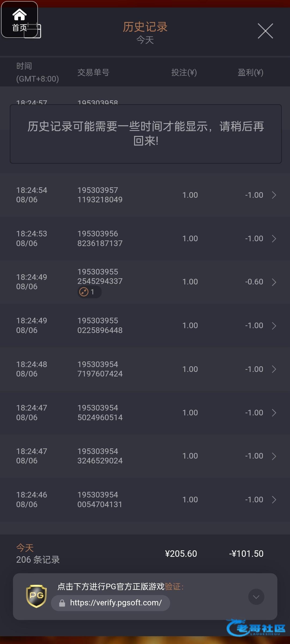Select the record at 18:24:47 ending 3246529024
The height and width of the screenshot is (644, 290).
(x=145, y=456)
